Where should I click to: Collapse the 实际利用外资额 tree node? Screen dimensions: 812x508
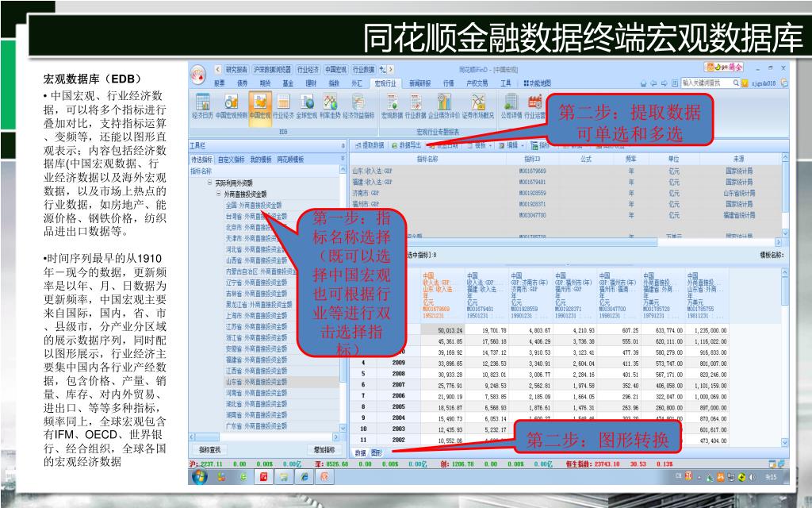[x=209, y=183]
